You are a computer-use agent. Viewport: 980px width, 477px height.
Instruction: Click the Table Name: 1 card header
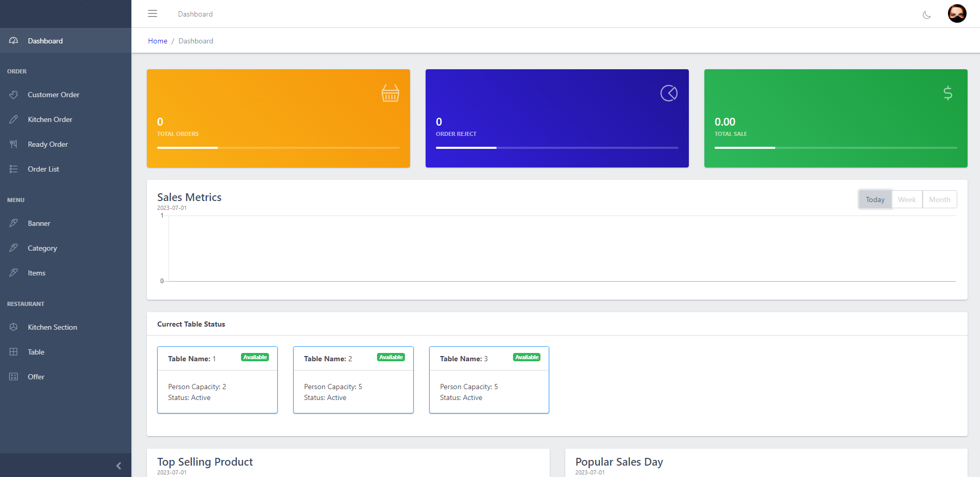[217, 359]
